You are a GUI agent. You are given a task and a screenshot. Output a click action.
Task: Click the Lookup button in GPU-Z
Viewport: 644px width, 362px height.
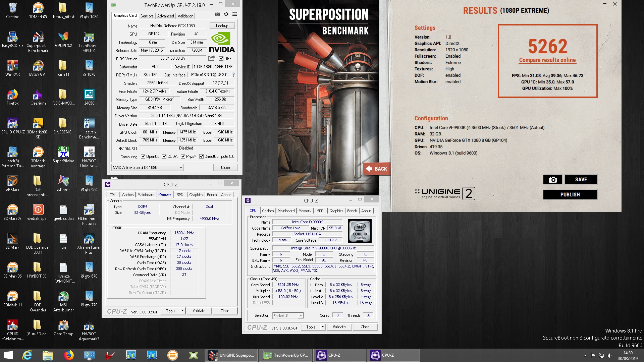point(222,26)
